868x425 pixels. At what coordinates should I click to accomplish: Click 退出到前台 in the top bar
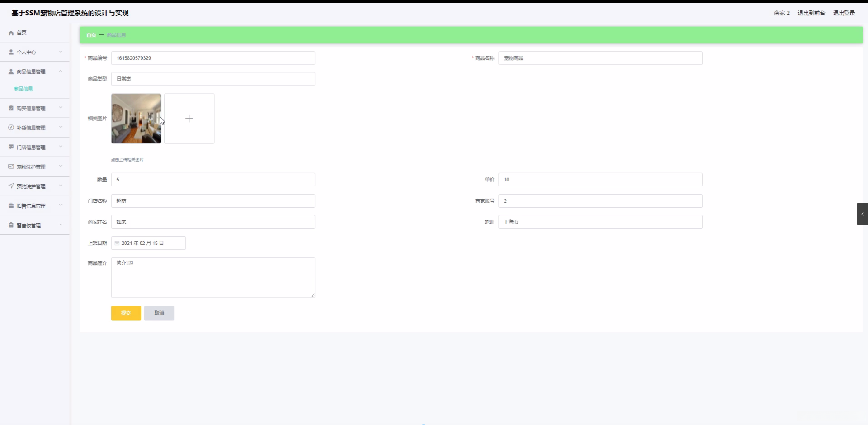click(x=811, y=13)
